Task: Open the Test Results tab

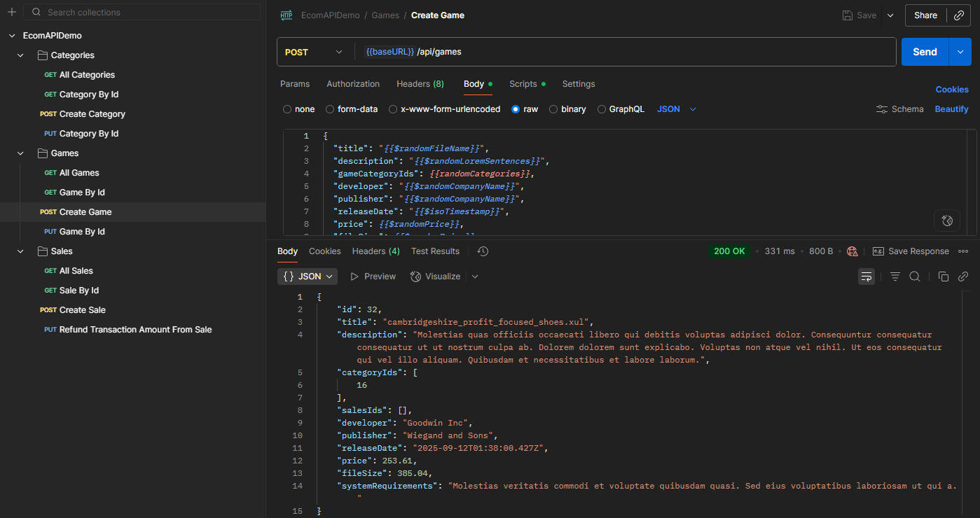Action: click(x=435, y=251)
